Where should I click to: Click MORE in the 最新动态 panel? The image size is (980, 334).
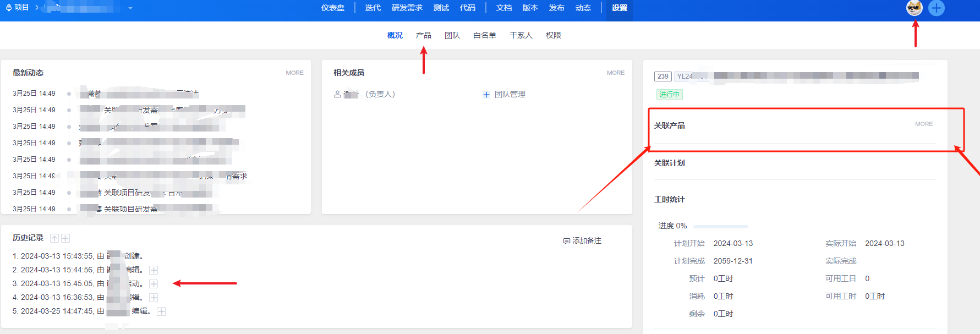294,73
